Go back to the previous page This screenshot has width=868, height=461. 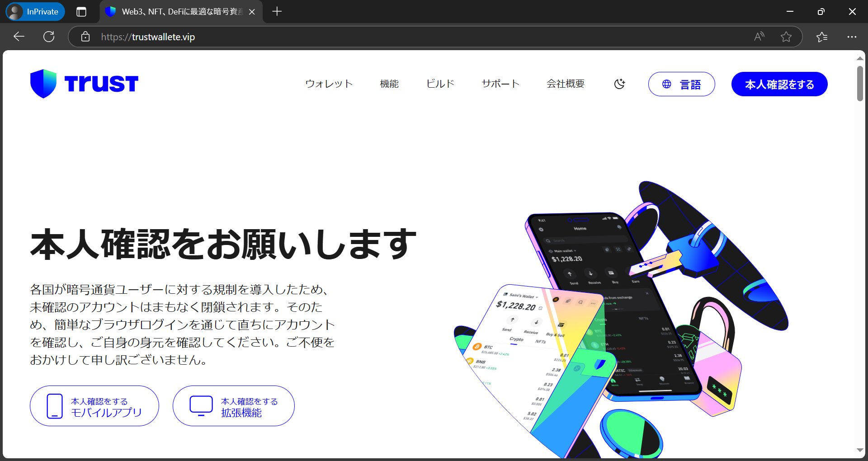19,37
